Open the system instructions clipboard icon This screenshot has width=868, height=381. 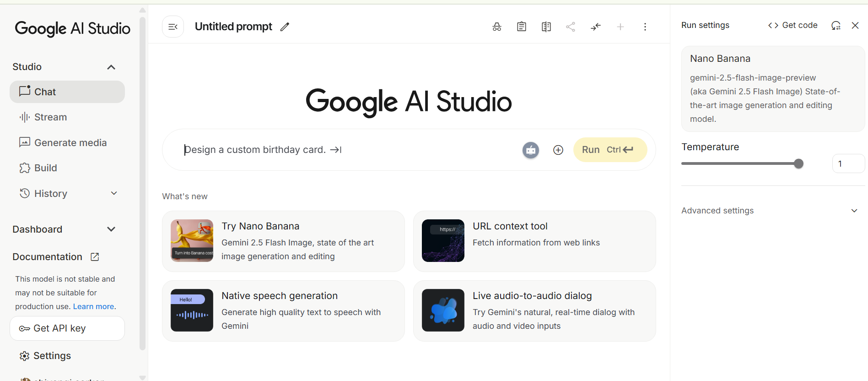pyautogui.click(x=521, y=27)
